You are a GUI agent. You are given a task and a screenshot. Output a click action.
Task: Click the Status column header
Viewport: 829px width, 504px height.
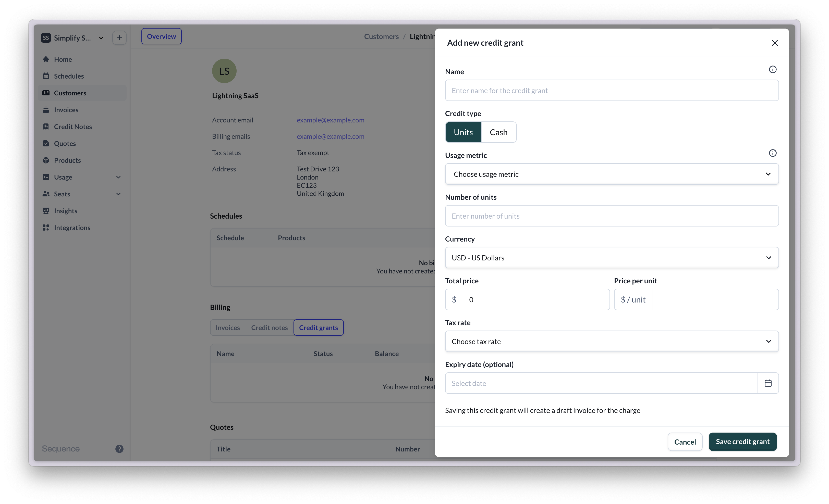tap(323, 353)
